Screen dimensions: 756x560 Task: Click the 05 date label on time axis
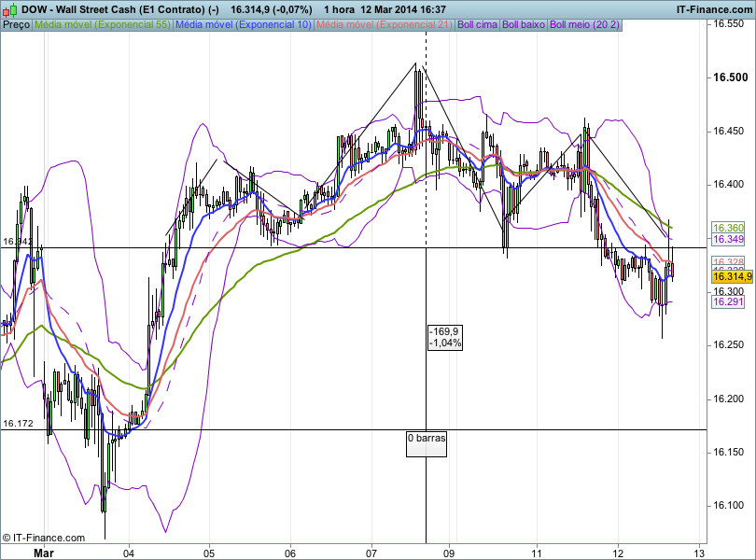tap(209, 553)
